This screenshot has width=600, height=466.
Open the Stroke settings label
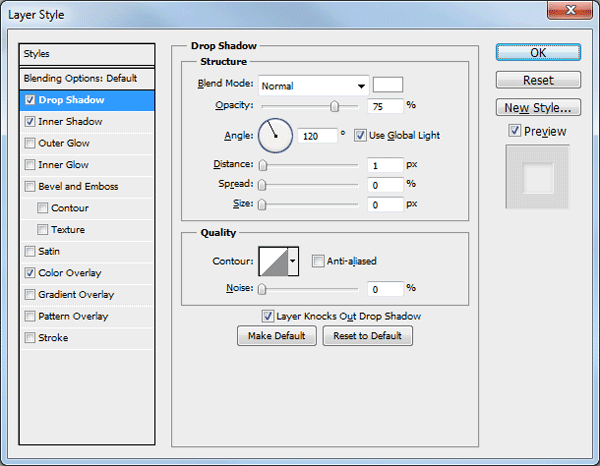53,338
